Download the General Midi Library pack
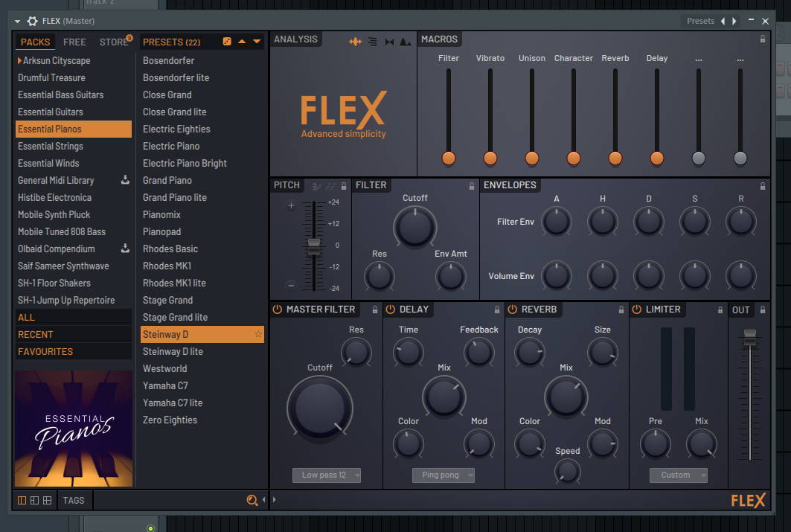The image size is (791, 532). (125, 179)
